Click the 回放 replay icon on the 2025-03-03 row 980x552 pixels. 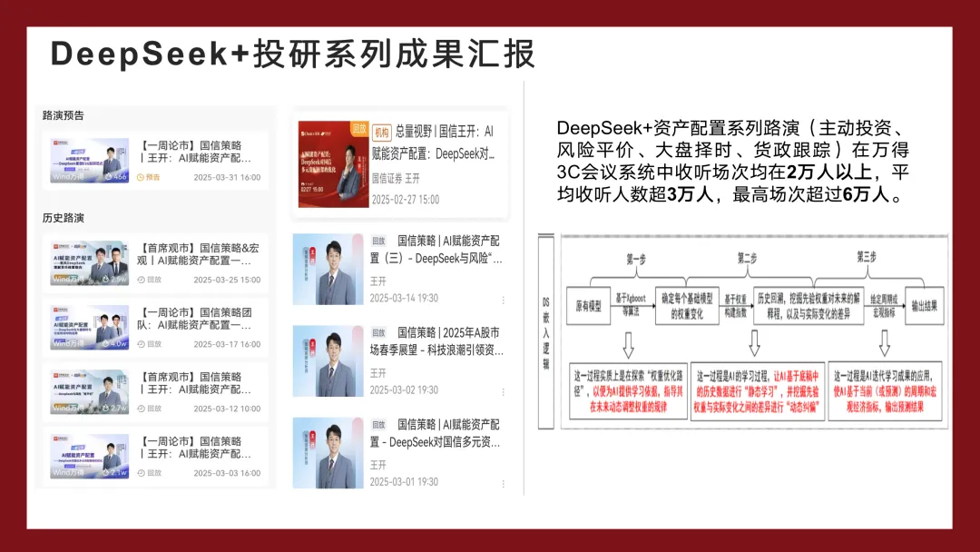point(141,473)
